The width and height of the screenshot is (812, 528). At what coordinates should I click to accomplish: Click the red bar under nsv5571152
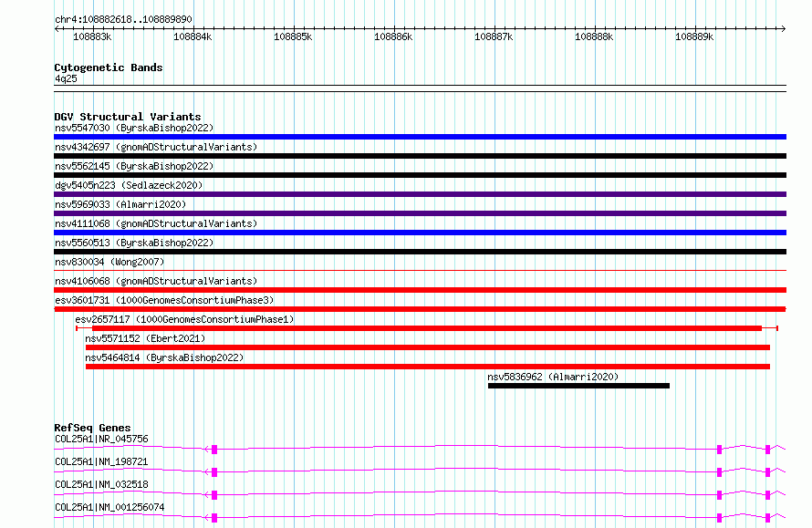(428, 347)
